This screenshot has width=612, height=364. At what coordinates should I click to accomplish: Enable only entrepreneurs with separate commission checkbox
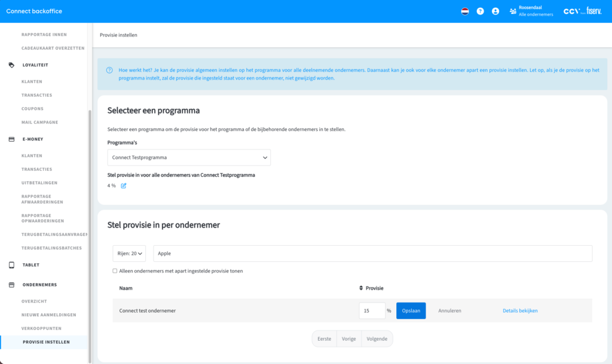tap(115, 271)
